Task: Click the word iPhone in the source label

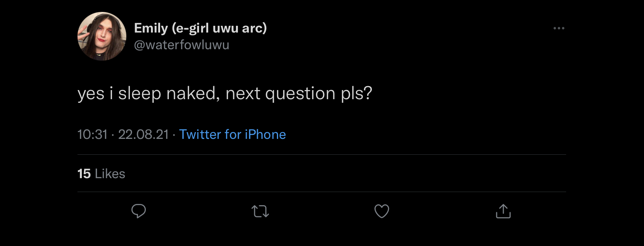Action: pyautogui.click(x=265, y=135)
